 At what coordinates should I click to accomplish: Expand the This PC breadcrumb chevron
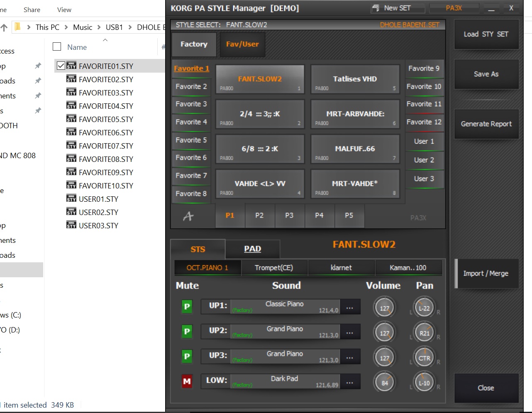point(66,27)
